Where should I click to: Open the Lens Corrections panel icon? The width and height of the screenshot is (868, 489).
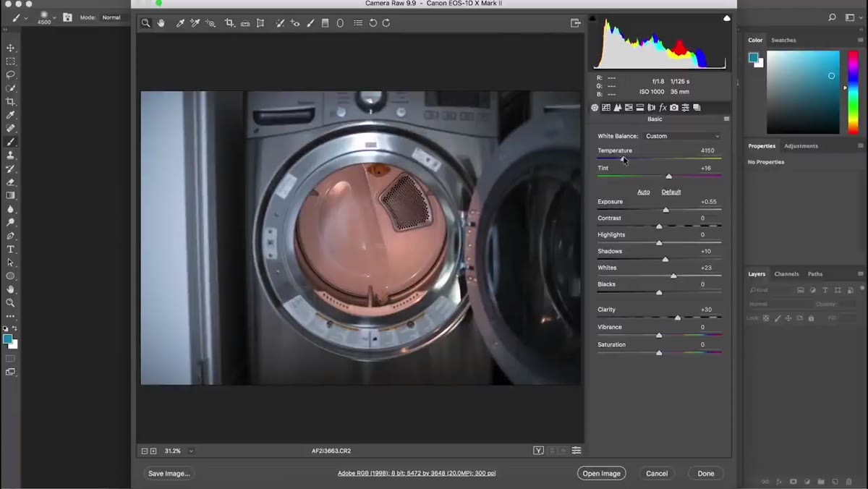click(x=651, y=108)
